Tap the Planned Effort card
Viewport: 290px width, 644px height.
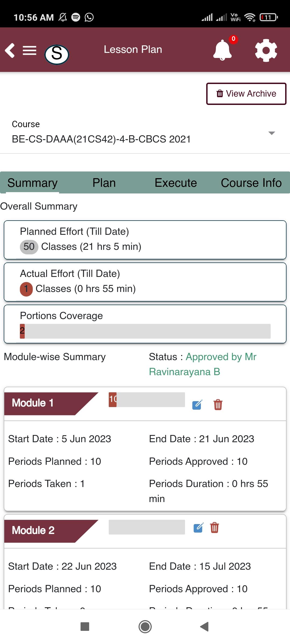[145, 240]
